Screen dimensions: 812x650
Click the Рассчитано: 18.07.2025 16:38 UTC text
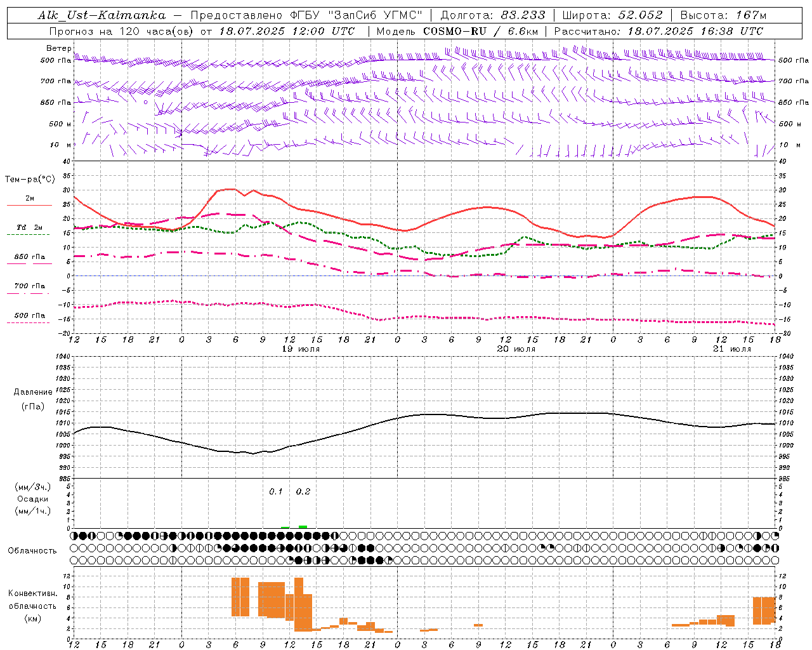point(658,31)
